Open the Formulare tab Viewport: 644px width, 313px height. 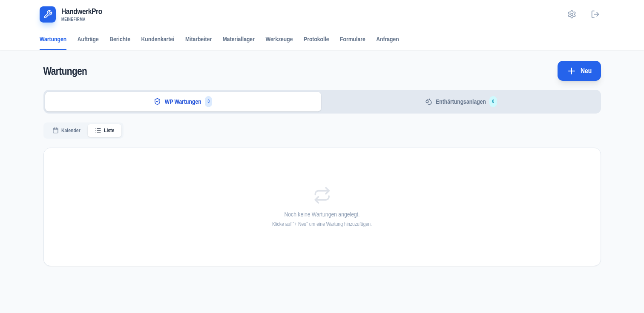(353, 39)
